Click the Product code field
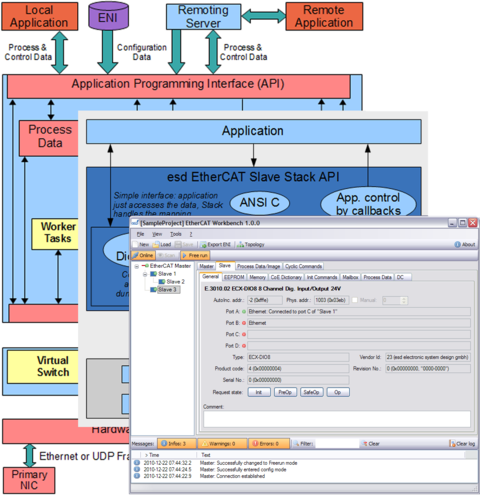This screenshot has height=495, width=480. tap(298, 369)
